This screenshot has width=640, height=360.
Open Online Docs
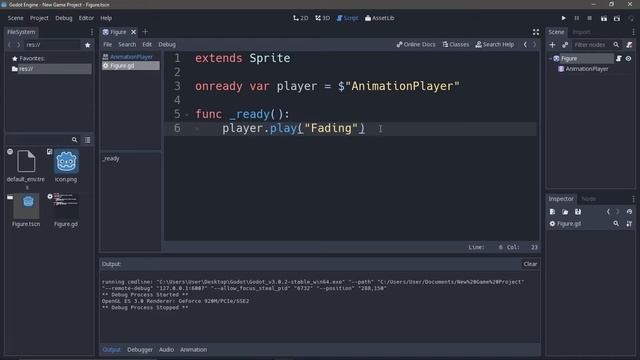pos(416,44)
